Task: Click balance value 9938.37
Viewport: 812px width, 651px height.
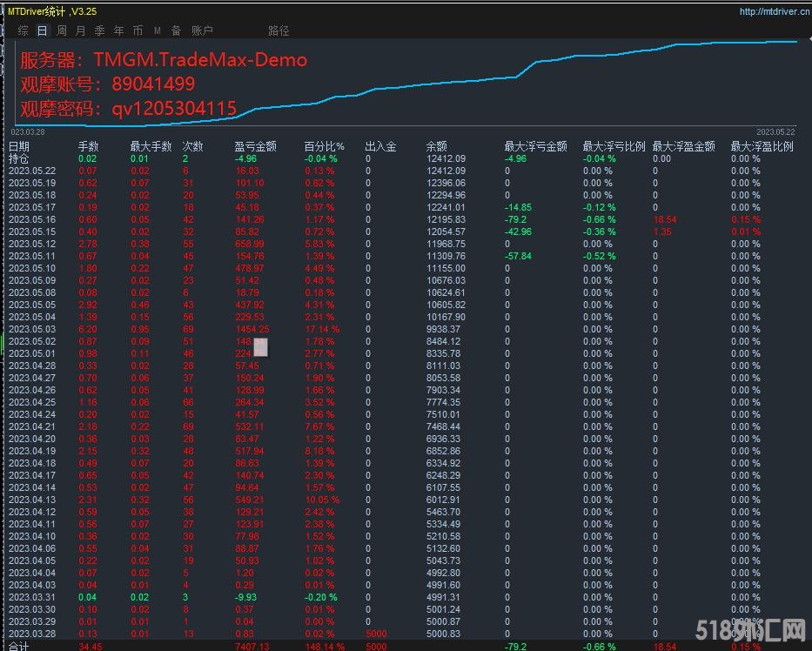Action: [443, 329]
